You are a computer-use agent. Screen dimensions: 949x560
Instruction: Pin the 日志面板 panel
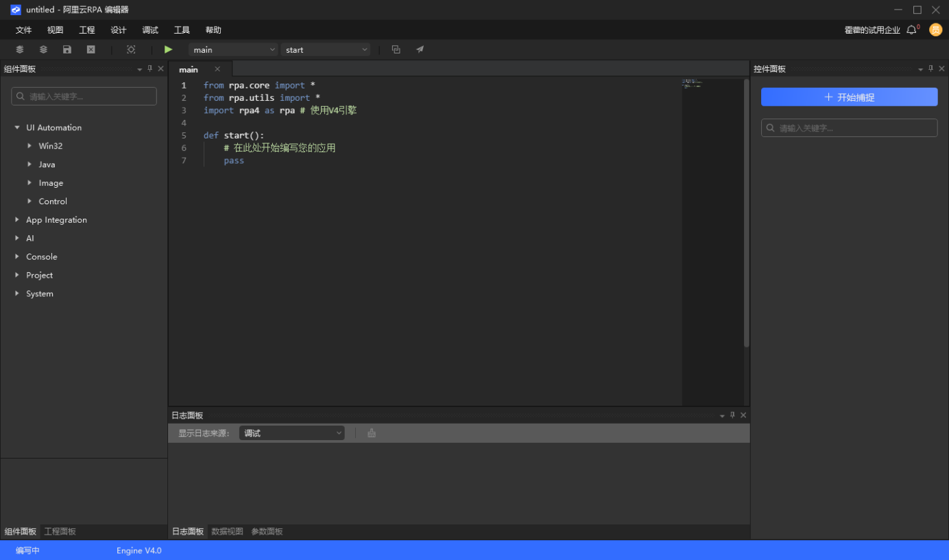[x=732, y=415]
